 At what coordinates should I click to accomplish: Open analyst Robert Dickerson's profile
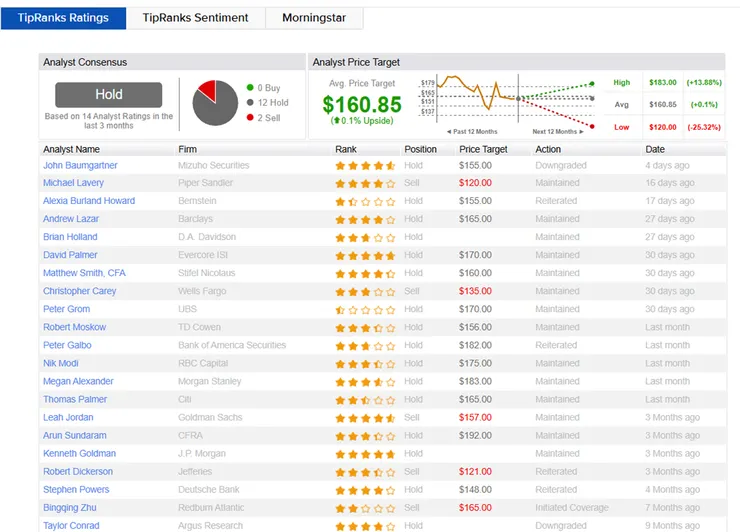coord(78,471)
